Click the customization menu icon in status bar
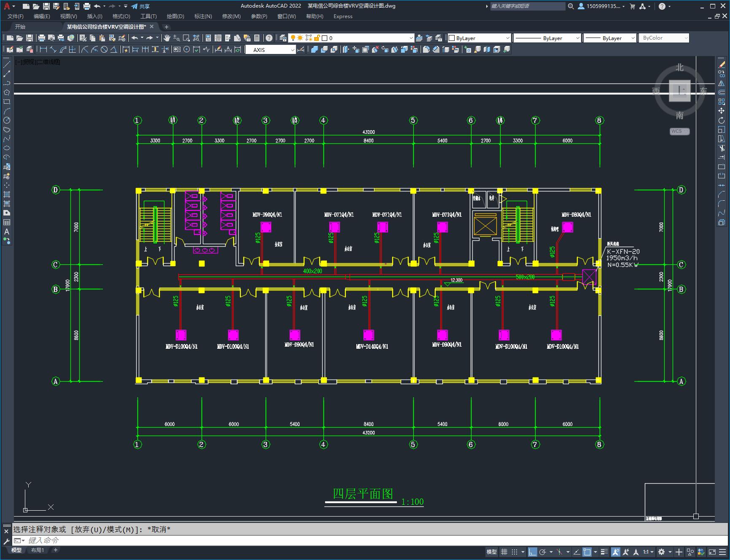 (x=722, y=552)
